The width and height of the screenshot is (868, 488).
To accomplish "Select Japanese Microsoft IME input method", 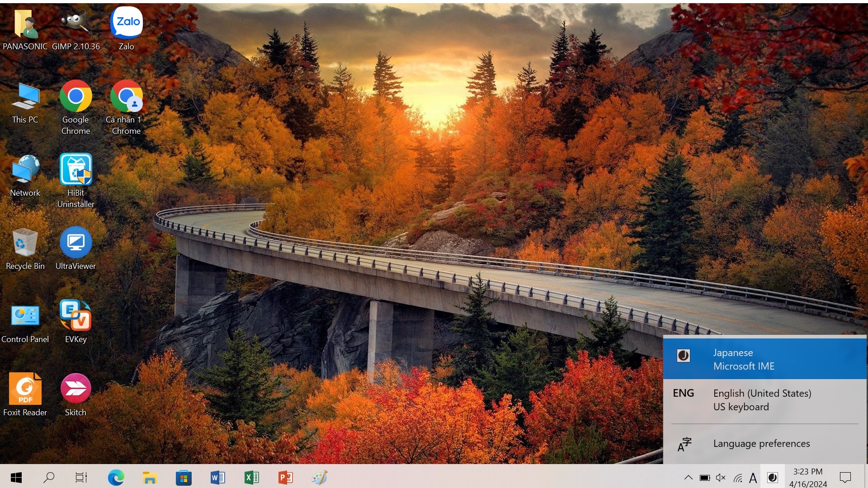I will (764, 359).
